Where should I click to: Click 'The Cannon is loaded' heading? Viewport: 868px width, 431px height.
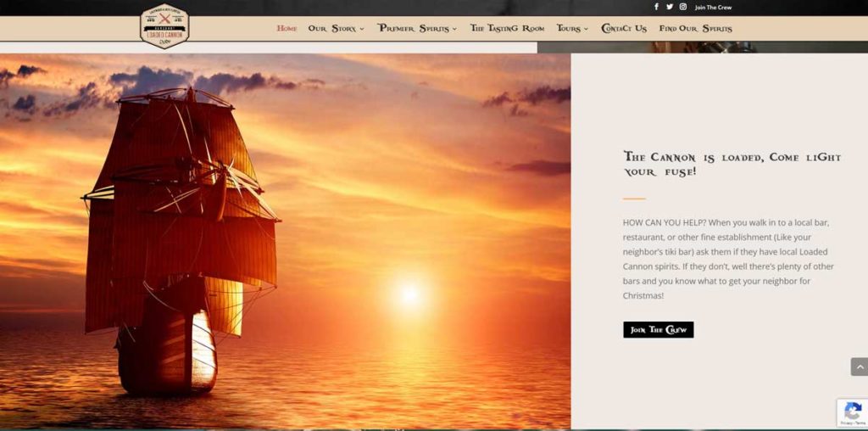pos(732,164)
